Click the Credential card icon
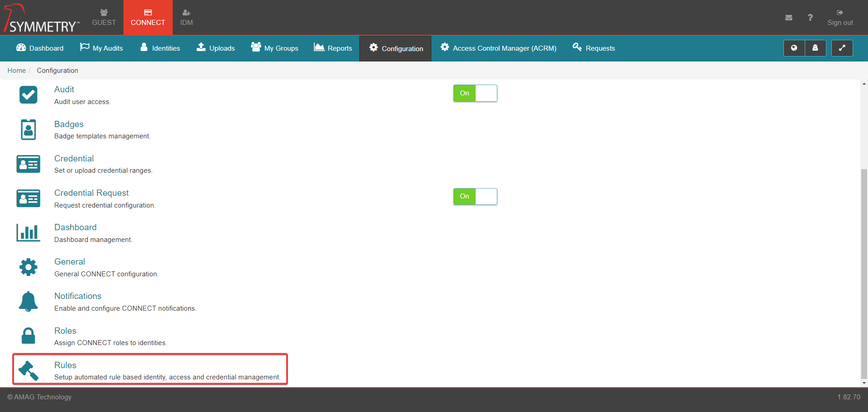This screenshot has height=412, width=868. [x=28, y=164]
